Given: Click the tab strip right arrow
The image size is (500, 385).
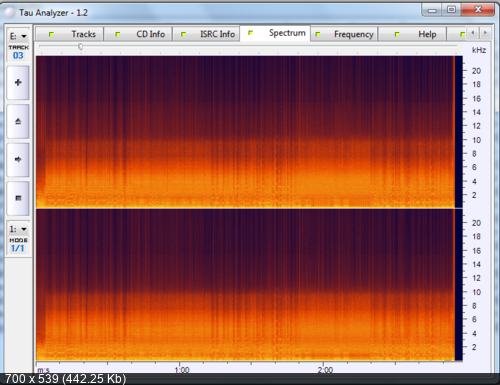Looking at the screenshot, I should pyautogui.click(x=485, y=33).
